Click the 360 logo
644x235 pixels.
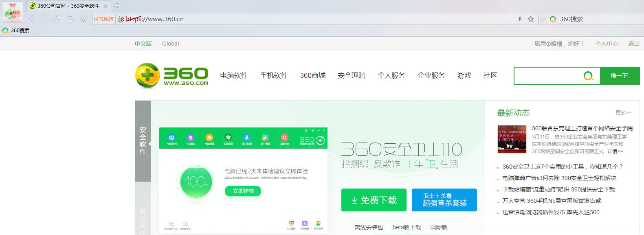171,76
